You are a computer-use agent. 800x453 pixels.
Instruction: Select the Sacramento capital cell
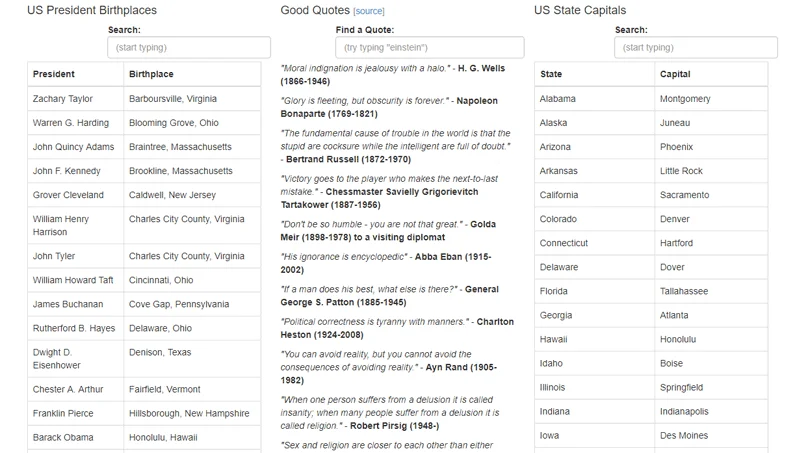click(x=684, y=195)
